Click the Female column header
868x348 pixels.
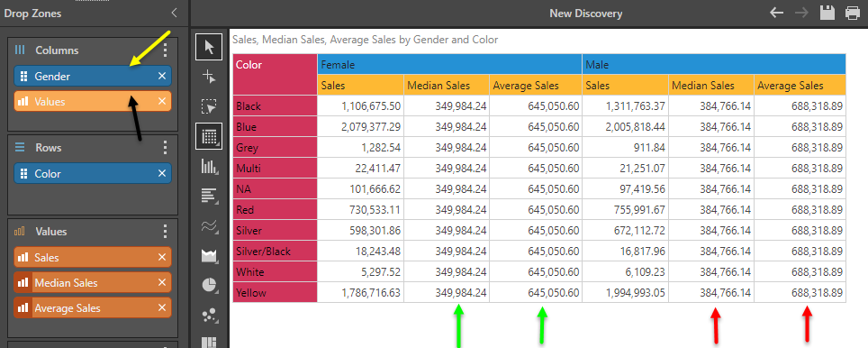tap(449, 64)
